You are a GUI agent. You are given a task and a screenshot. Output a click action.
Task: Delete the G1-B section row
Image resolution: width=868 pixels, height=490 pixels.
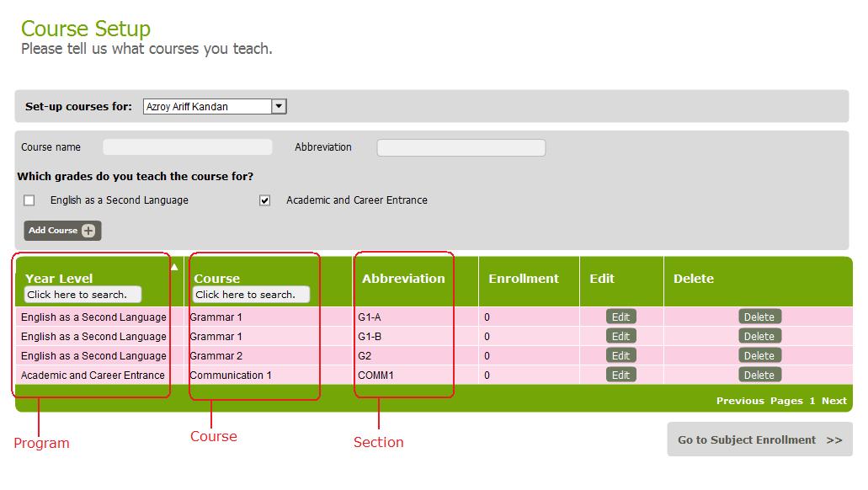click(x=759, y=337)
